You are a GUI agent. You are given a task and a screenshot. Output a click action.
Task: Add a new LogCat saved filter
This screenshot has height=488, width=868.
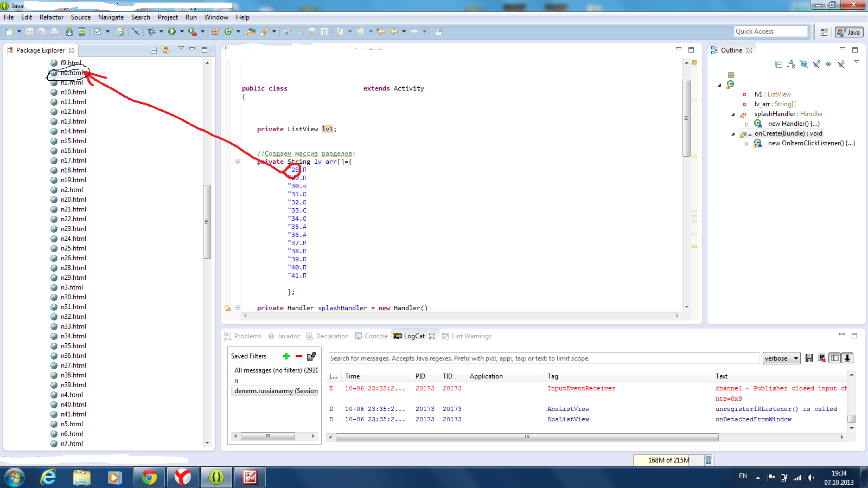pos(286,356)
